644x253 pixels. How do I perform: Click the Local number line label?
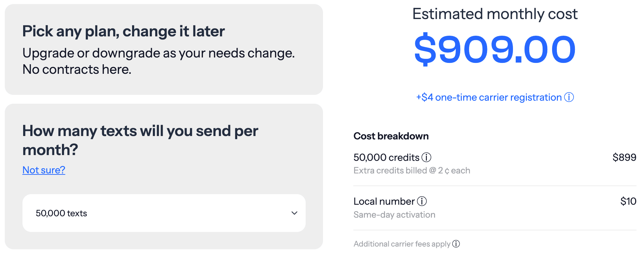coord(384,201)
